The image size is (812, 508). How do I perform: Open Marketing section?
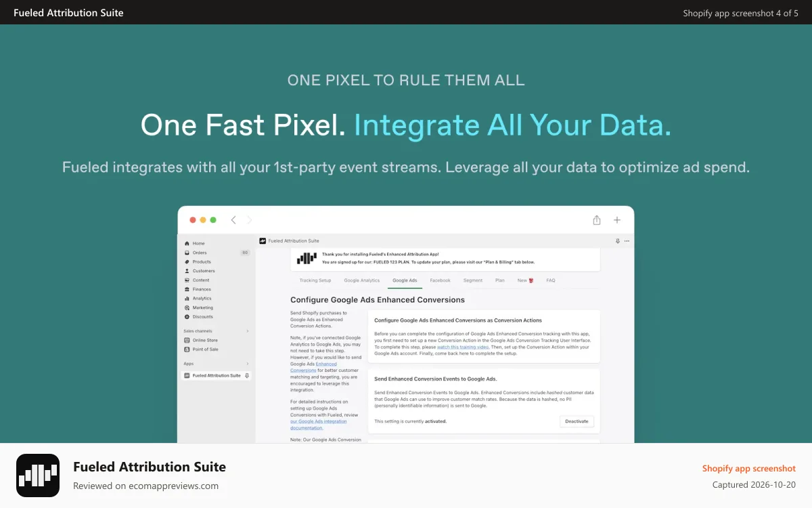(202, 308)
